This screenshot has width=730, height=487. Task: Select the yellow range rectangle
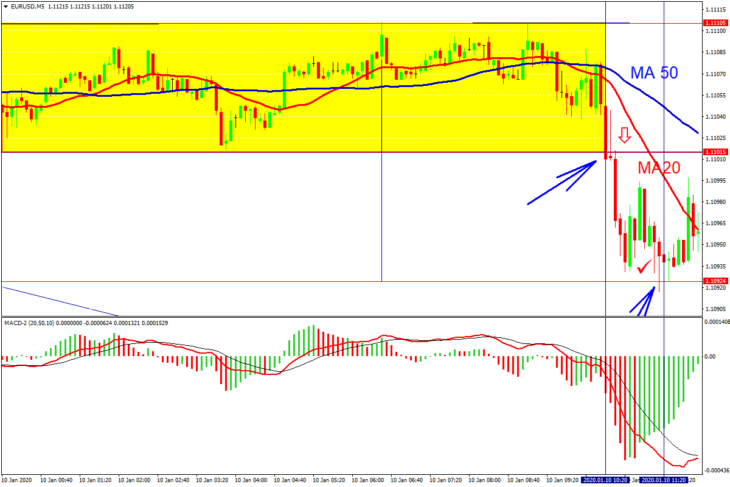(x=304, y=88)
